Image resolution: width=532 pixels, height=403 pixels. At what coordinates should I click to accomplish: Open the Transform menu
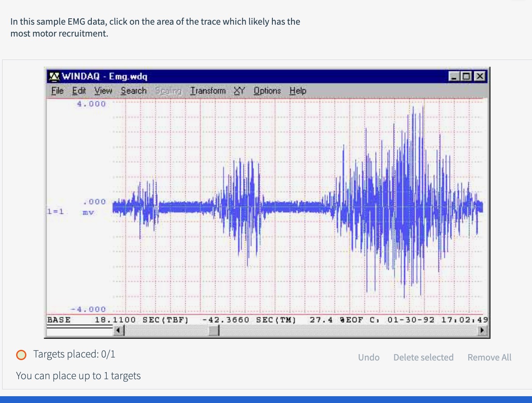coord(208,91)
